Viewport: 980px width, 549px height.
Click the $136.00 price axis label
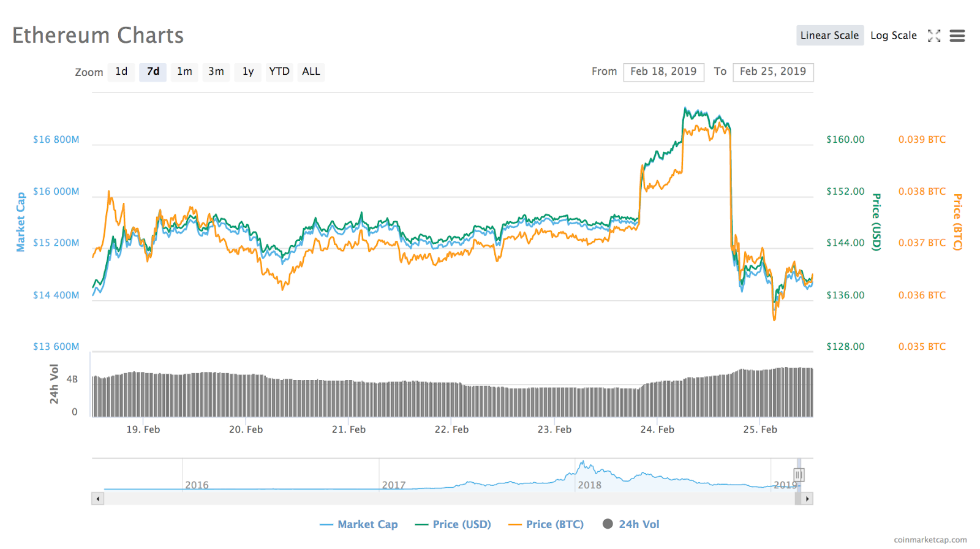(x=845, y=295)
